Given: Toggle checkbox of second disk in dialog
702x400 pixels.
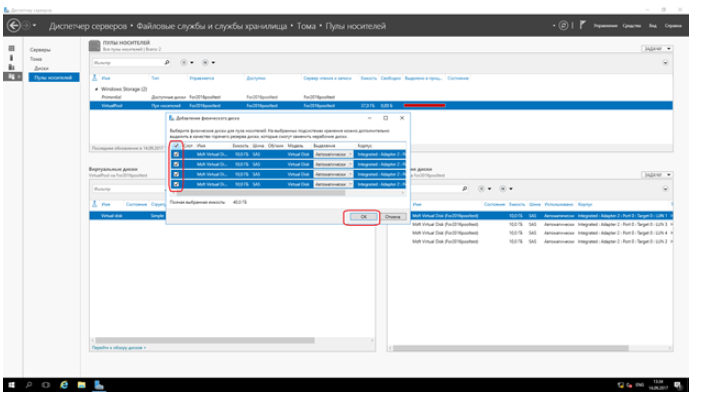Looking at the screenshot, I should pyautogui.click(x=176, y=164).
